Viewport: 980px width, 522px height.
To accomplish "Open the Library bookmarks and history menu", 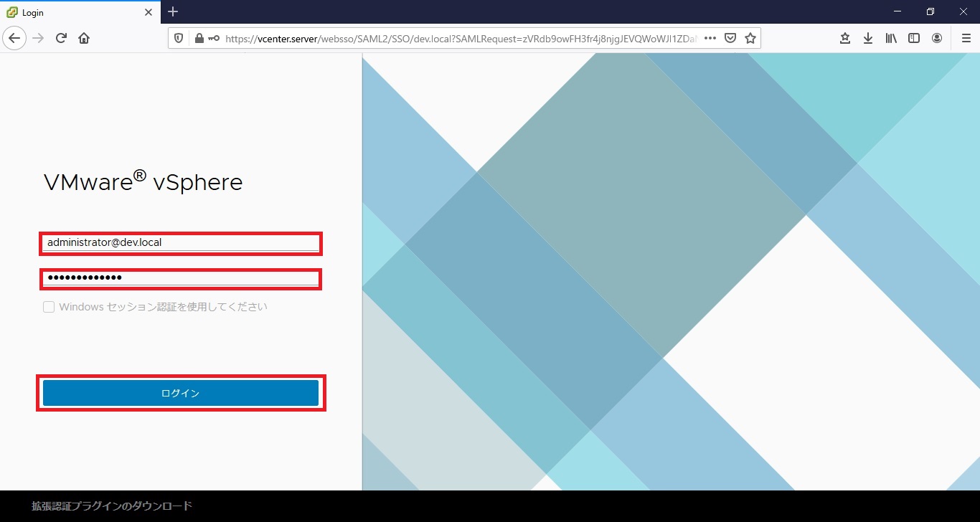I will coord(890,39).
